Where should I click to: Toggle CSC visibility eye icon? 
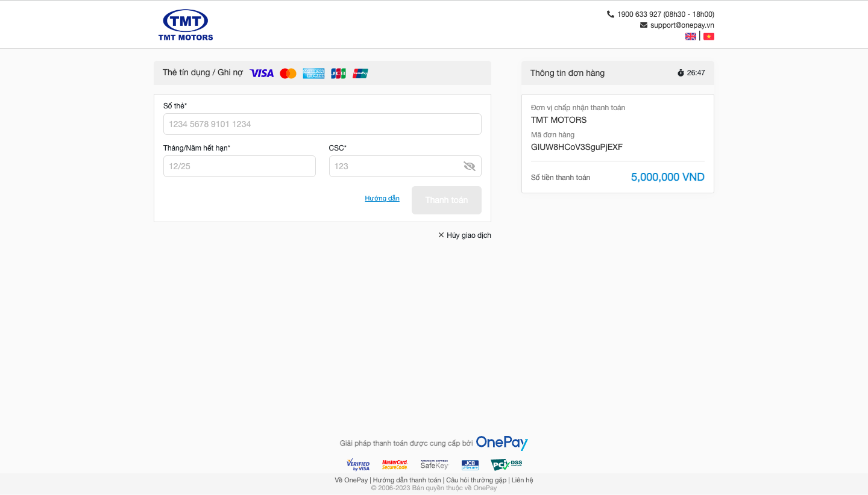coord(470,166)
